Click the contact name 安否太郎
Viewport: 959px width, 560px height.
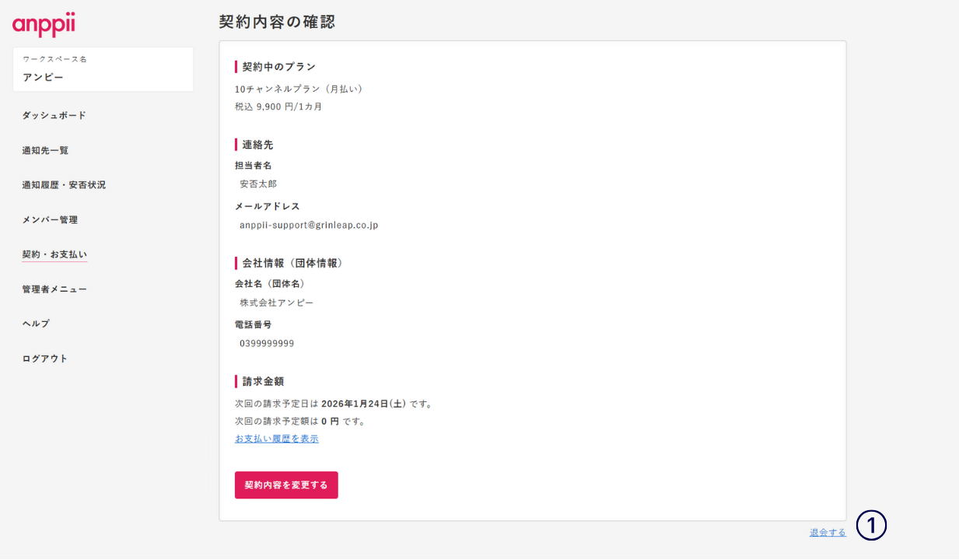(258, 184)
